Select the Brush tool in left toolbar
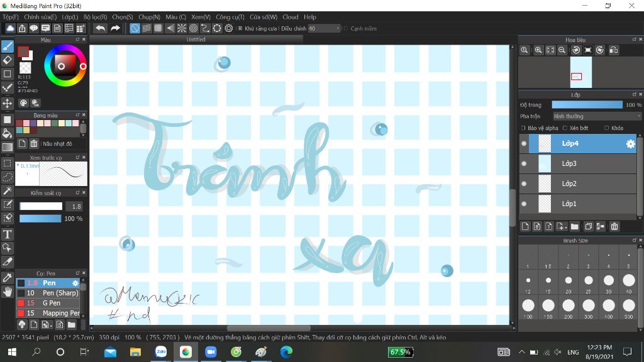Viewport: 644px width, 362px height. pyautogui.click(x=8, y=47)
